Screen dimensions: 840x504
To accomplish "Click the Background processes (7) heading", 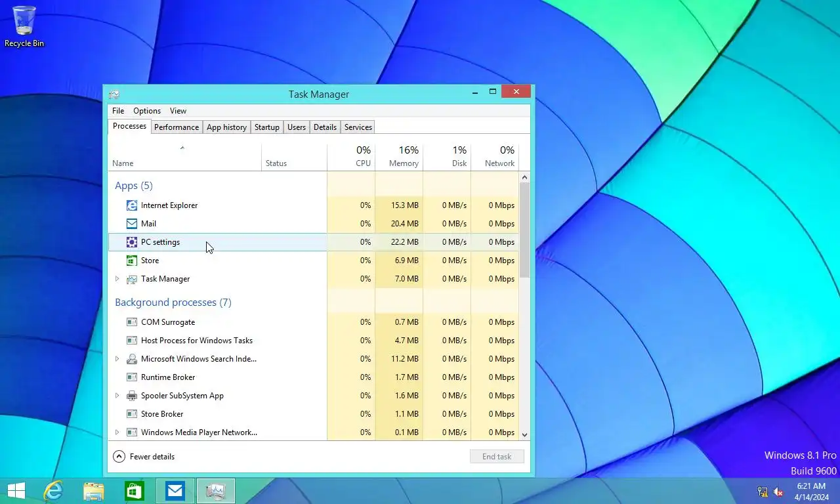I will coord(173,303).
